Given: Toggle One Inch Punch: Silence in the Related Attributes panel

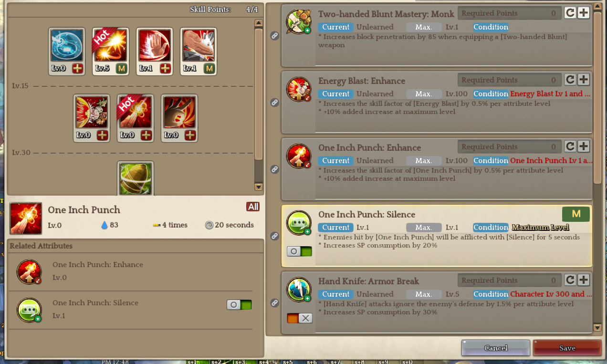Looking at the screenshot, I should (239, 305).
